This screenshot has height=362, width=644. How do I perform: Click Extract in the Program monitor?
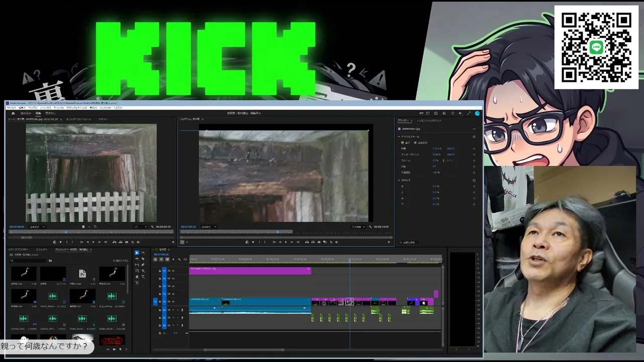click(x=312, y=242)
